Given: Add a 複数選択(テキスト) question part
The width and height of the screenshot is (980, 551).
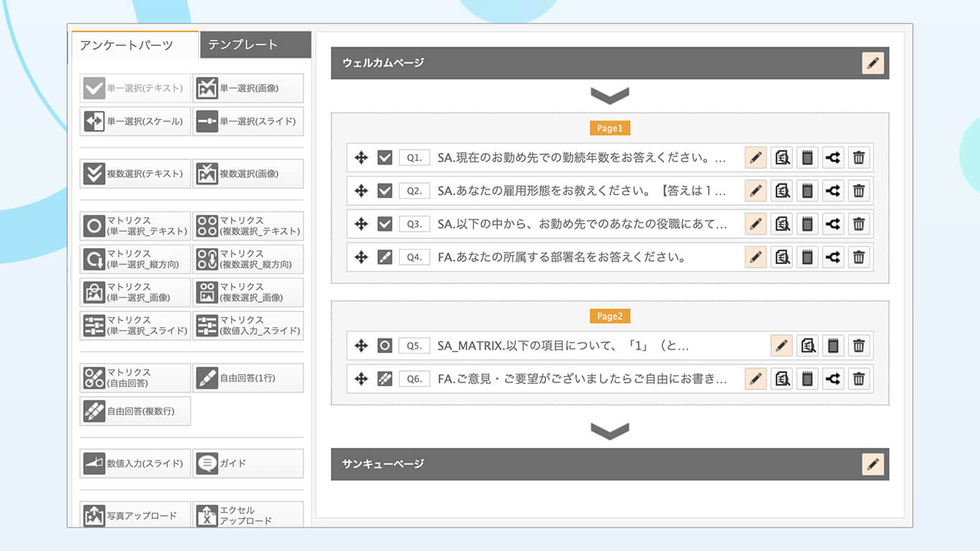Looking at the screenshot, I should [x=136, y=174].
